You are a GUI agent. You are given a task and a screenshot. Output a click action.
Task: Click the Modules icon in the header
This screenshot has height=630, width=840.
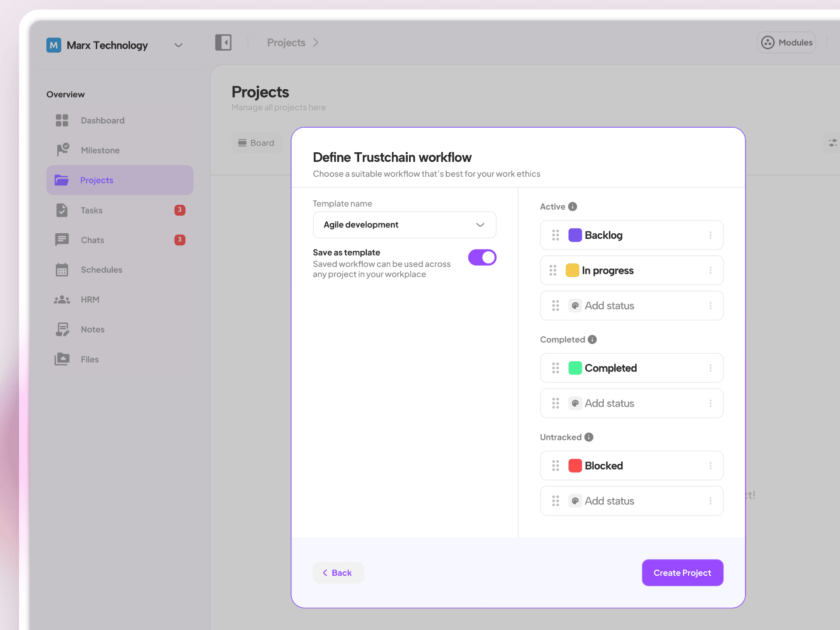[x=767, y=42]
